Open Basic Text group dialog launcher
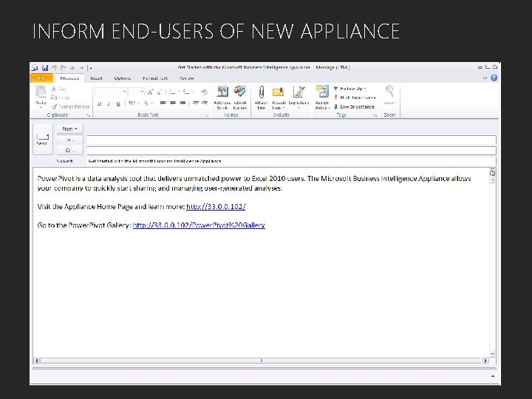The image size is (532, 399). click(x=207, y=115)
